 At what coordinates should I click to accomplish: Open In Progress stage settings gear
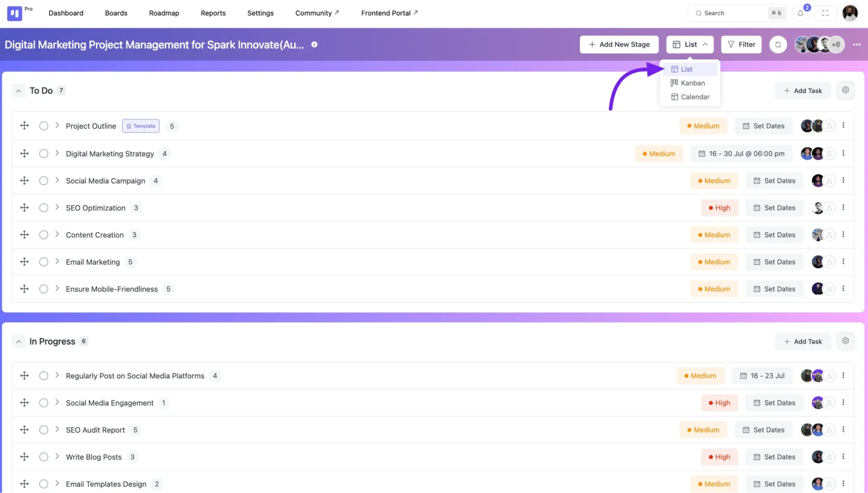coord(845,341)
